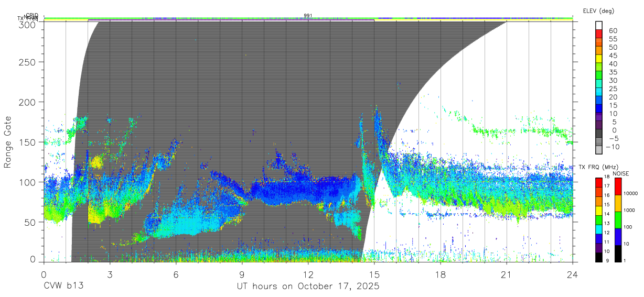The height and width of the screenshot is (297, 644).
Task: Click the Range Gate tick label 150
Action: 28,142
